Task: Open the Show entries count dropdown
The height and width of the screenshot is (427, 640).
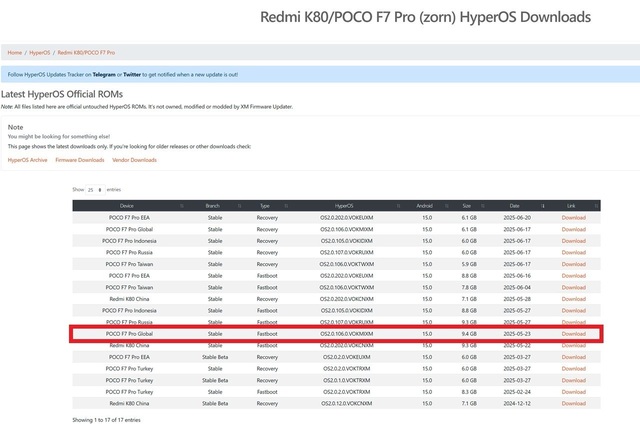Action: [95, 189]
